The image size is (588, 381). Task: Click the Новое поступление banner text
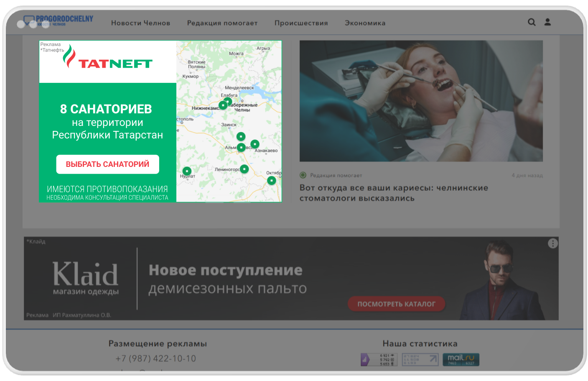(x=225, y=270)
